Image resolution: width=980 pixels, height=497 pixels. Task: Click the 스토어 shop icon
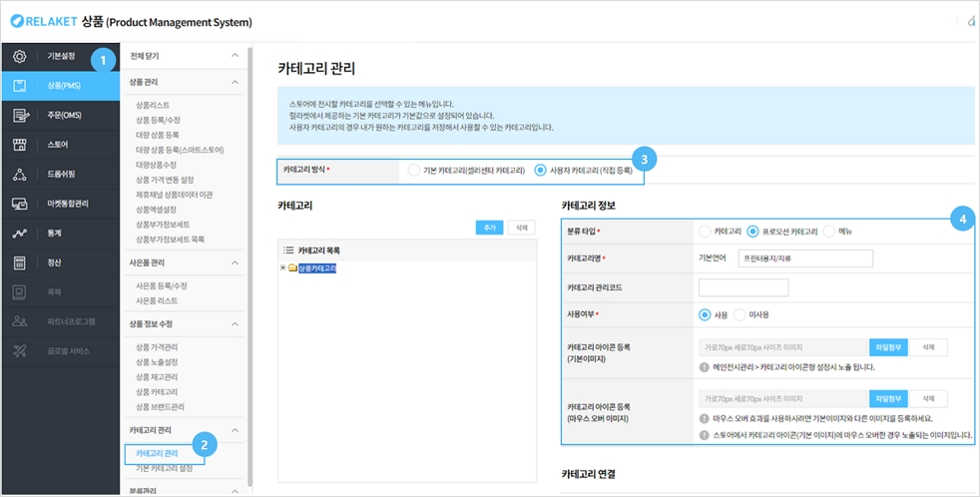[20, 145]
